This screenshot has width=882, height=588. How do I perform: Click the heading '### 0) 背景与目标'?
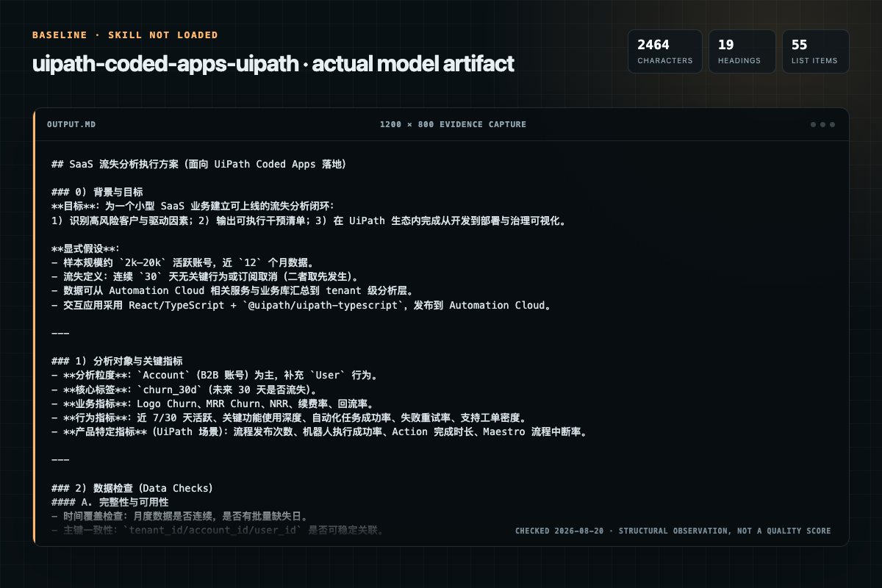coord(97,193)
